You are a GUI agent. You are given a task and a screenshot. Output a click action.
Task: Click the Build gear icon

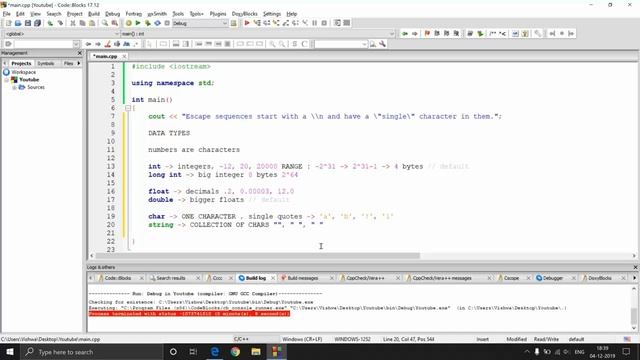(129, 23)
